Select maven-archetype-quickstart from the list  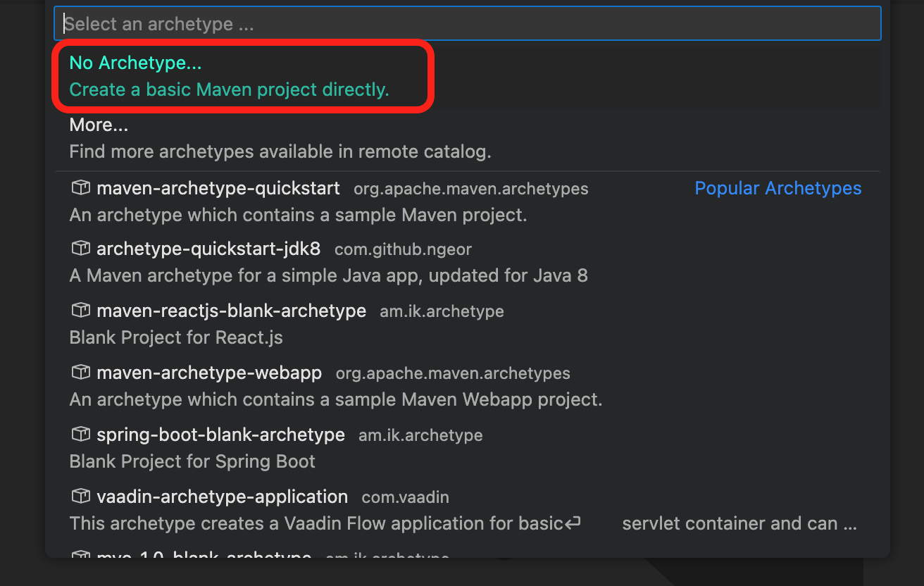click(220, 189)
